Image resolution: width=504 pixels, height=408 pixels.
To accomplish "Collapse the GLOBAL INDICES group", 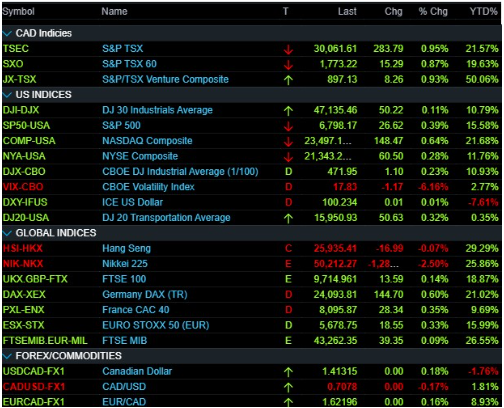I will click(7, 233).
